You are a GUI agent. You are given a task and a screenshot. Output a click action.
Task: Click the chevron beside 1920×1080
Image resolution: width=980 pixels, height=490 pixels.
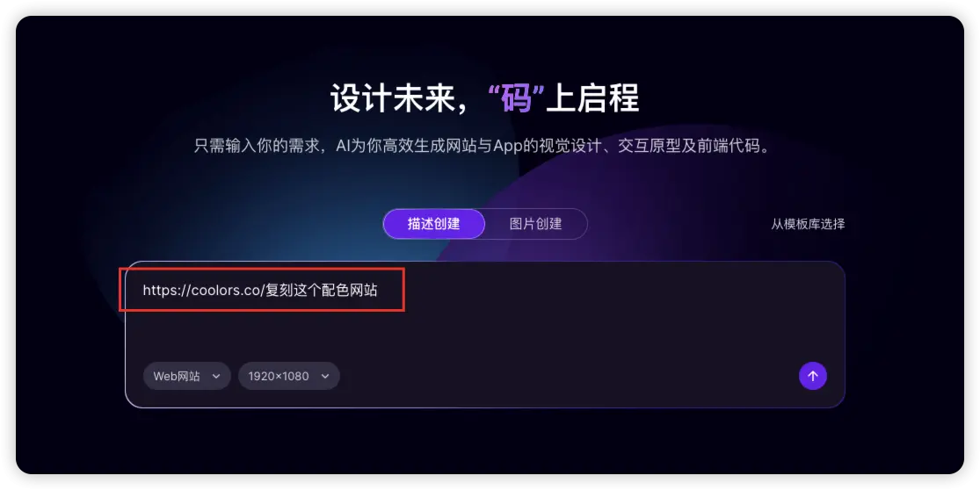click(325, 377)
